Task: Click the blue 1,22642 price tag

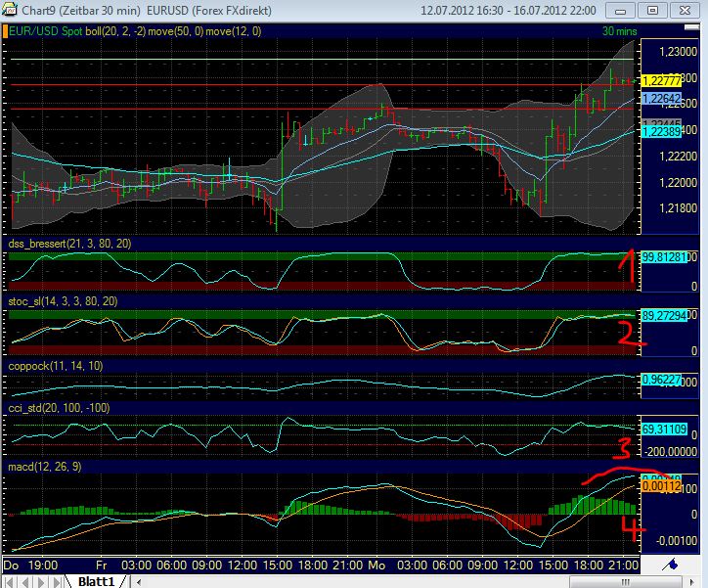Action: 661,99
